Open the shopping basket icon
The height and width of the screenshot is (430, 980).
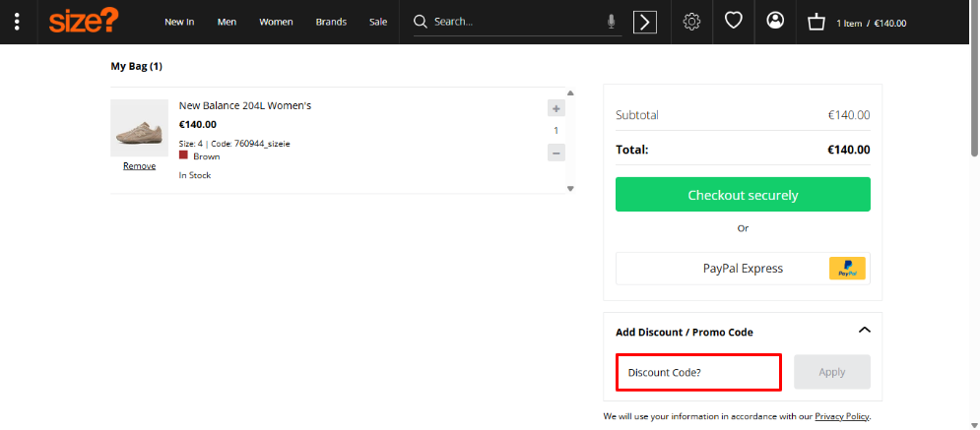click(x=817, y=23)
